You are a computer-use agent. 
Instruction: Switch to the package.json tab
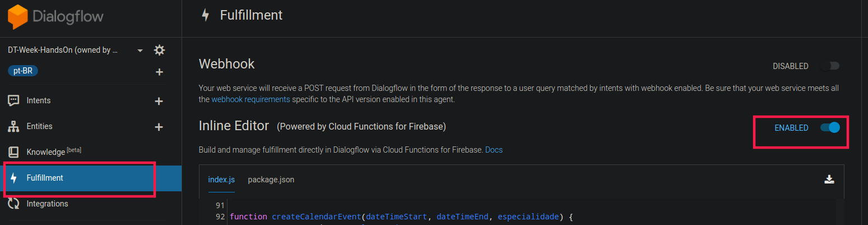coord(271,180)
